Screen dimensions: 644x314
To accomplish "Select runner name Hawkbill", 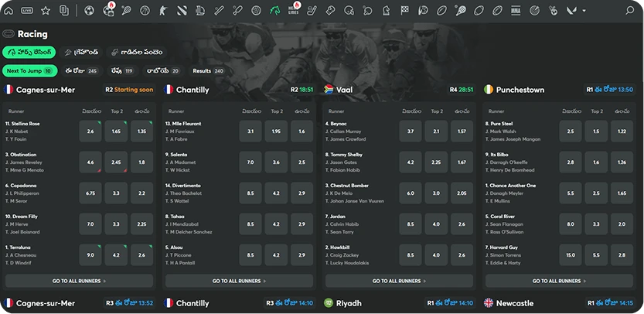I will coord(339,247).
